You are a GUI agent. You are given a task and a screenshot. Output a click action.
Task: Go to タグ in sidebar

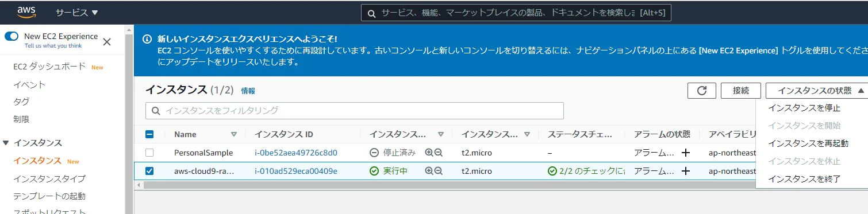(x=21, y=102)
